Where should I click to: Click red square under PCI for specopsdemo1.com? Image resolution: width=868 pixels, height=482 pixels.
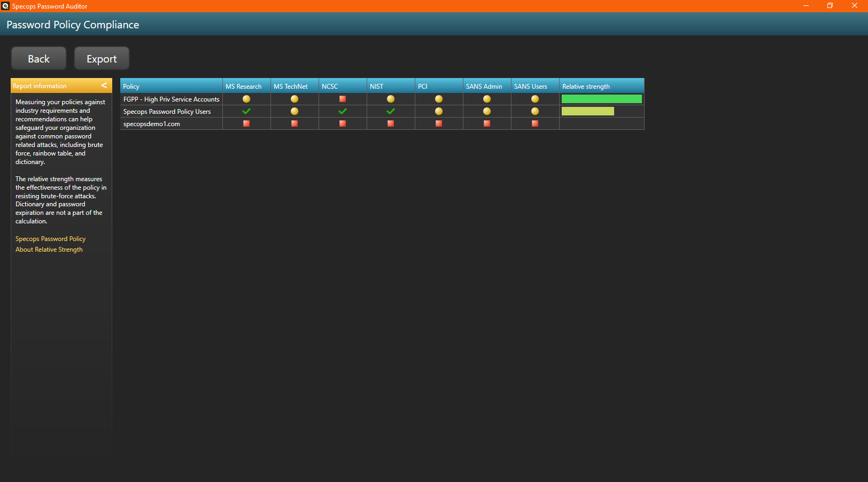tap(439, 123)
